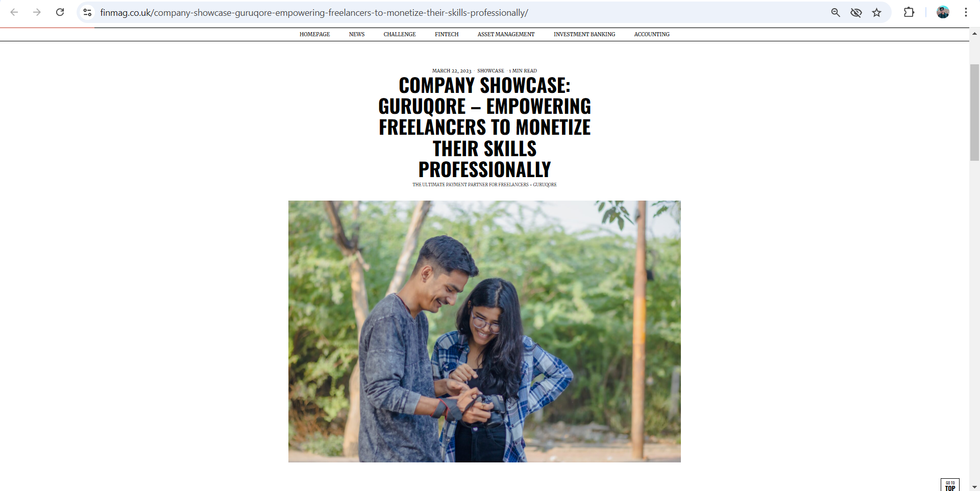Open the profile avatar menu

pos(943,12)
